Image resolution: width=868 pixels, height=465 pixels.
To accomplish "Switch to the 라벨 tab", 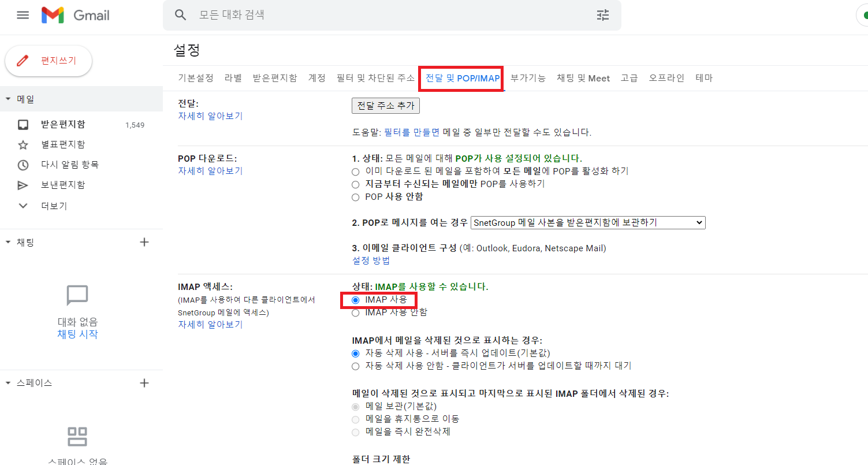I will 233,78.
